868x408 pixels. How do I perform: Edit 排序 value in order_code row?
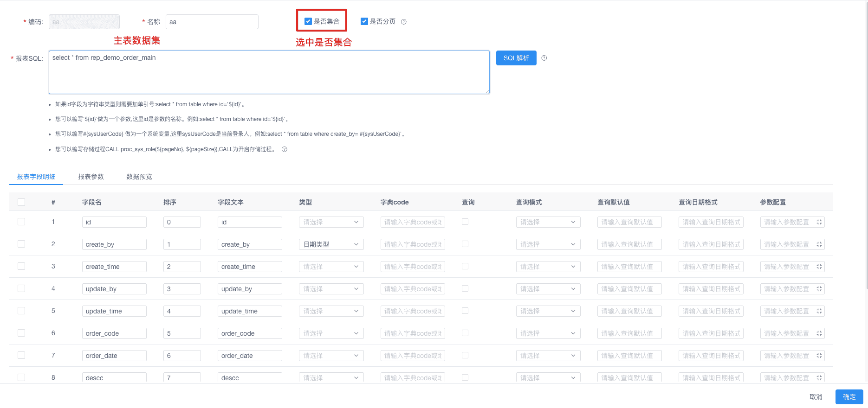coord(182,333)
